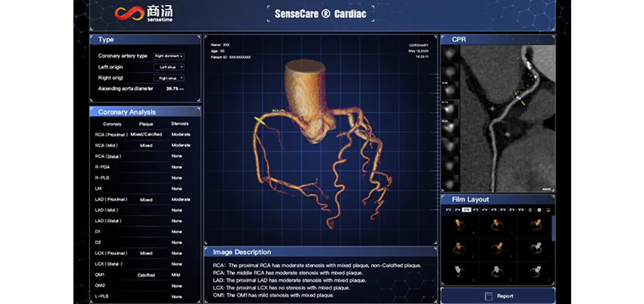Switch film layout to 4*3

[x=475, y=210]
